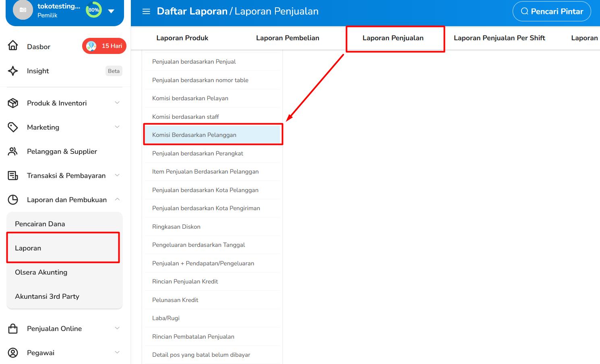This screenshot has width=600, height=364.
Task: Click the Pencari Pintar search button
Action: pyautogui.click(x=552, y=11)
